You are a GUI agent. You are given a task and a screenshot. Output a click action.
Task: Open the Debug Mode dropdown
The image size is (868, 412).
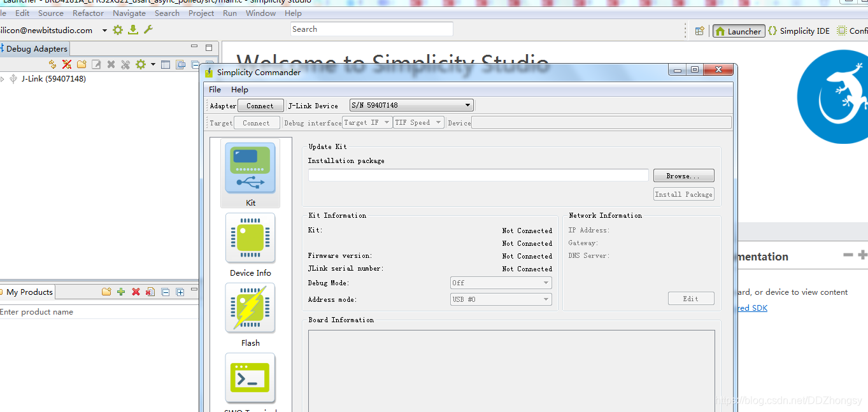pyautogui.click(x=546, y=282)
